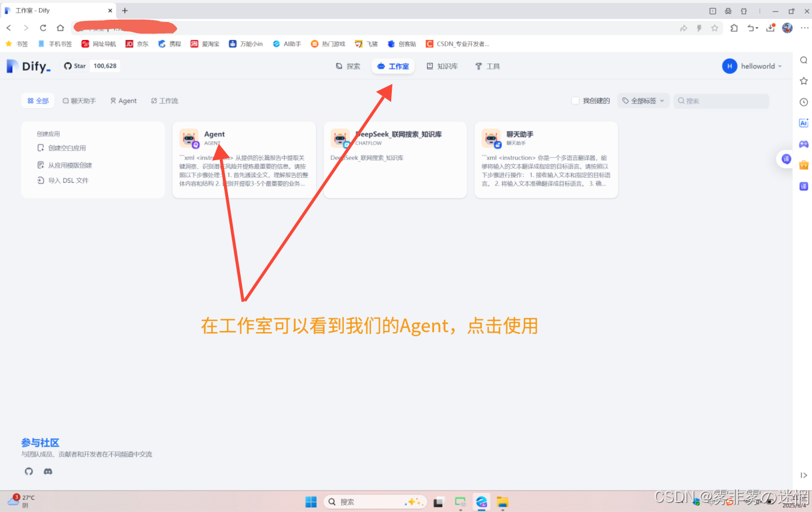Screen dimensions: 812x512
Task: Open the Windows Start menu
Action: click(x=311, y=502)
